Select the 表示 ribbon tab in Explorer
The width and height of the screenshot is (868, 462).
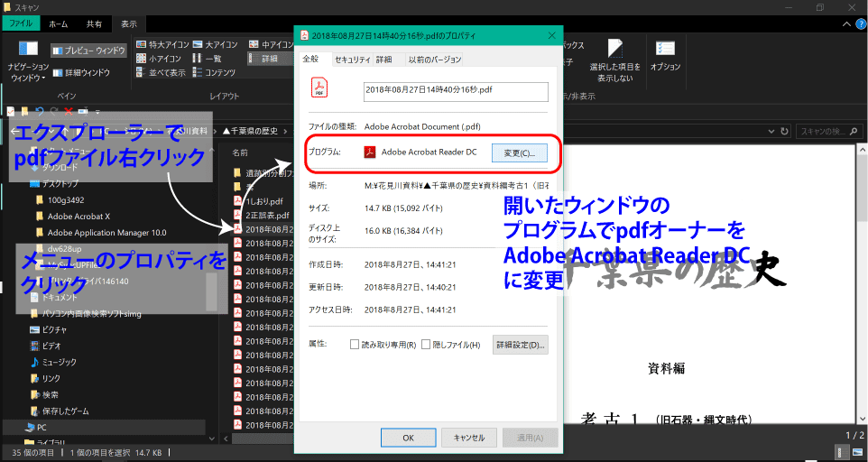click(x=128, y=23)
